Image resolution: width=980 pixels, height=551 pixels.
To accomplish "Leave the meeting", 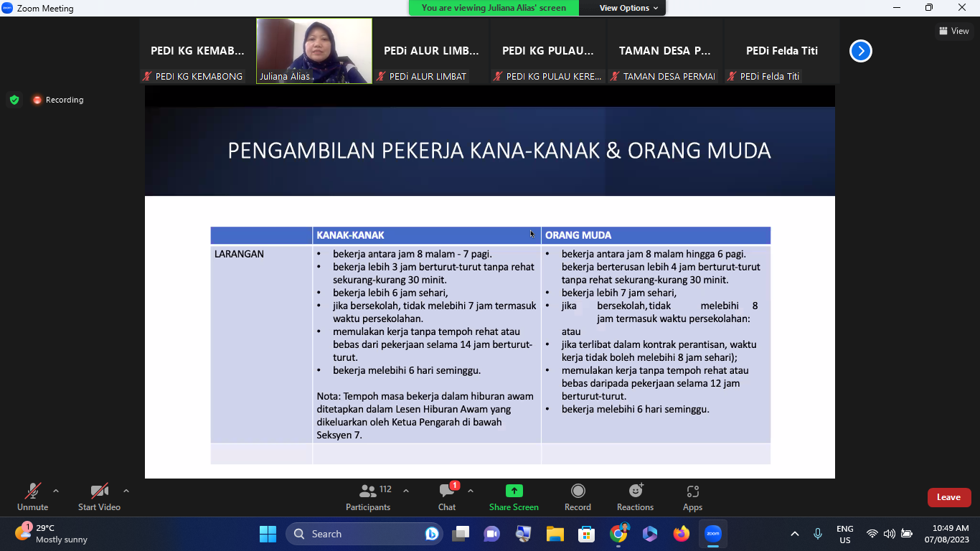I will click(948, 497).
